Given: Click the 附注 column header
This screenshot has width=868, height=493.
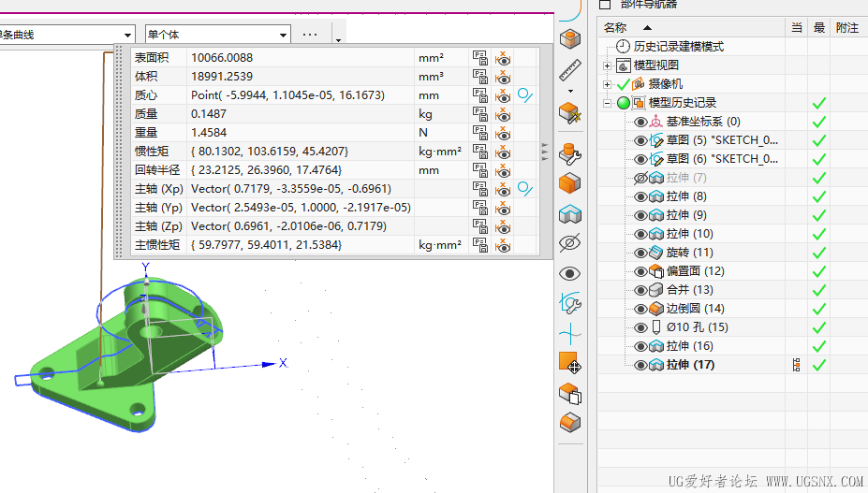Looking at the screenshot, I should [846, 28].
